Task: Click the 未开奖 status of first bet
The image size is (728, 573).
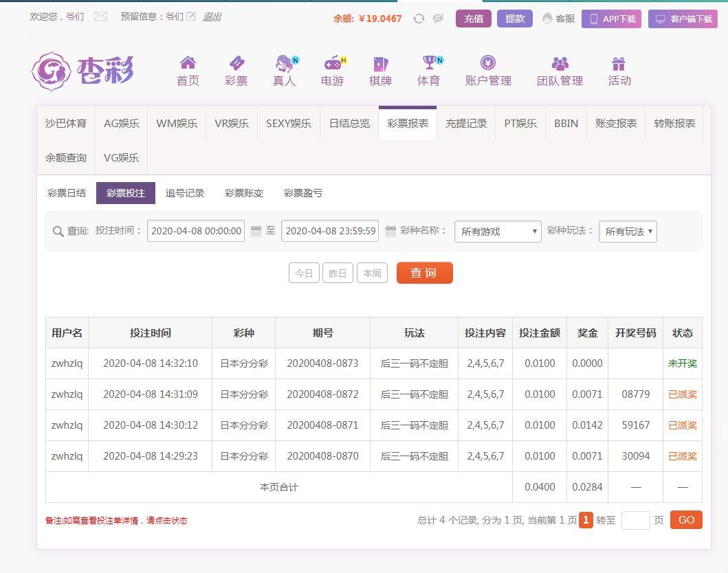Action: click(x=682, y=363)
